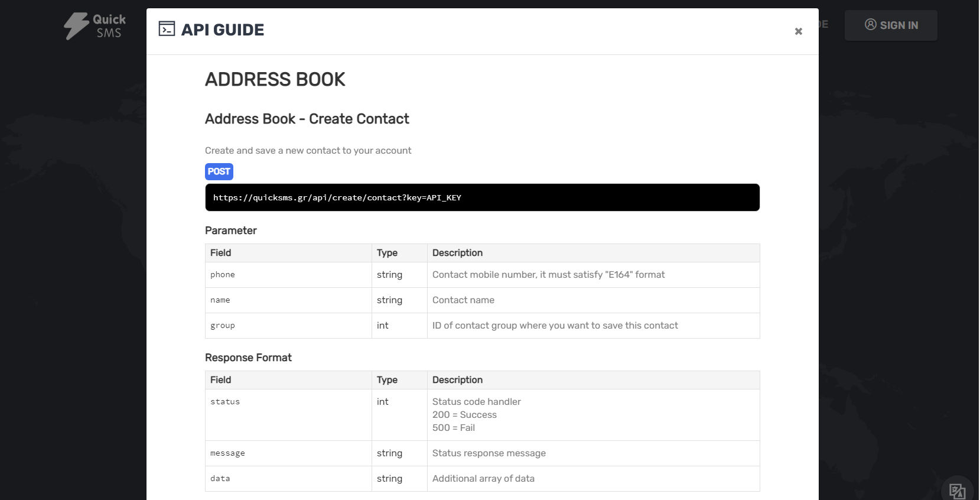Select the ADDRESS BOOK heading

pos(275,79)
